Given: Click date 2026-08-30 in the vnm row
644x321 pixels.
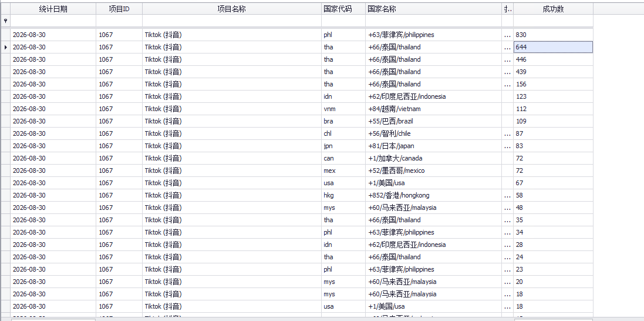Looking at the screenshot, I should click(x=53, y=109).
